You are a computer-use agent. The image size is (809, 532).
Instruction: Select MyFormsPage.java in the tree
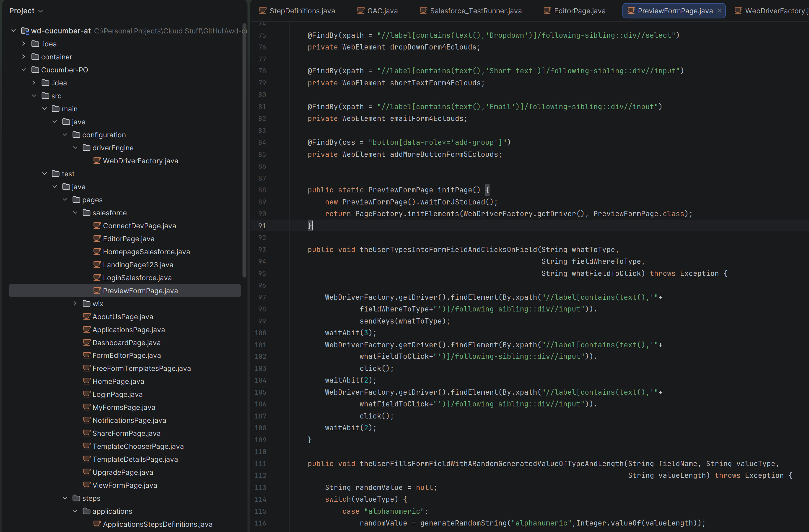click(x=124, y=407)
